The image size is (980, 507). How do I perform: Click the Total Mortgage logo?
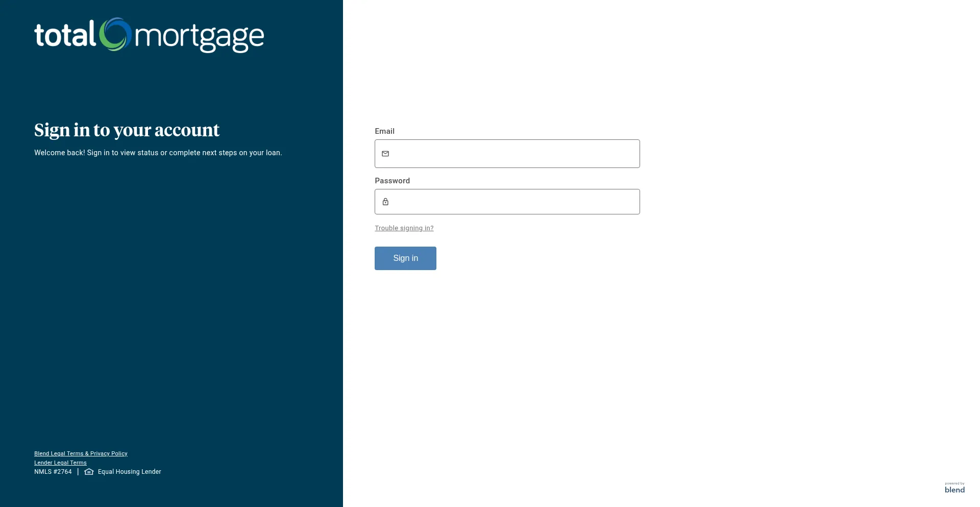[149, 35]
